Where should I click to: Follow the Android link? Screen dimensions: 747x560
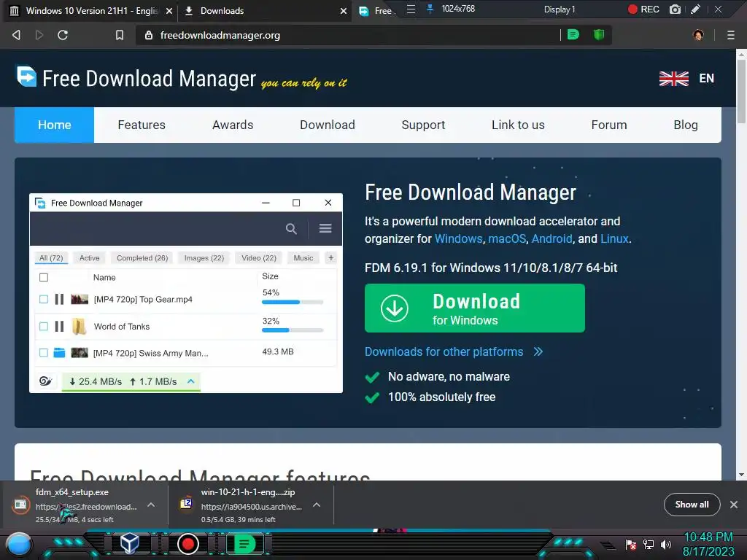pyautogui.click(x=551, y=238)
